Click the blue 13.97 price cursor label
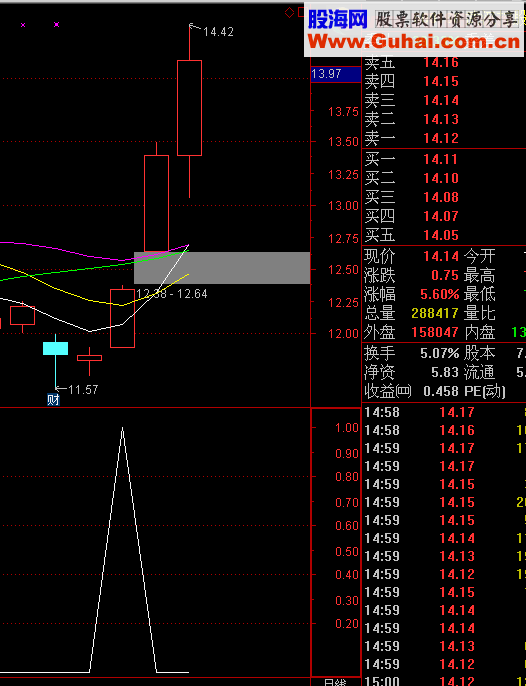The height and width of the screenshot is (686, 526). pyautogui.click(x=336, y=74)
